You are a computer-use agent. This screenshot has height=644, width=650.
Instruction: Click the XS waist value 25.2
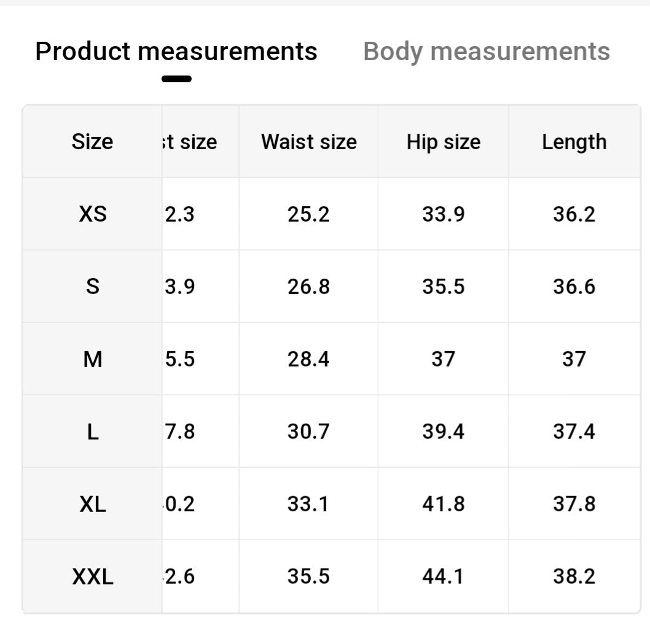(308, 214)
